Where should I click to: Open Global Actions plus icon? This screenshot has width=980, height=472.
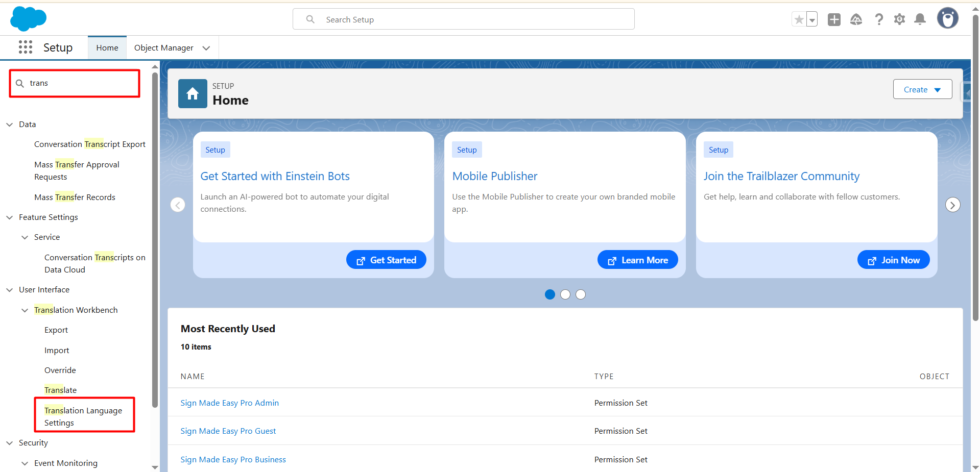[x=834, y=19]
